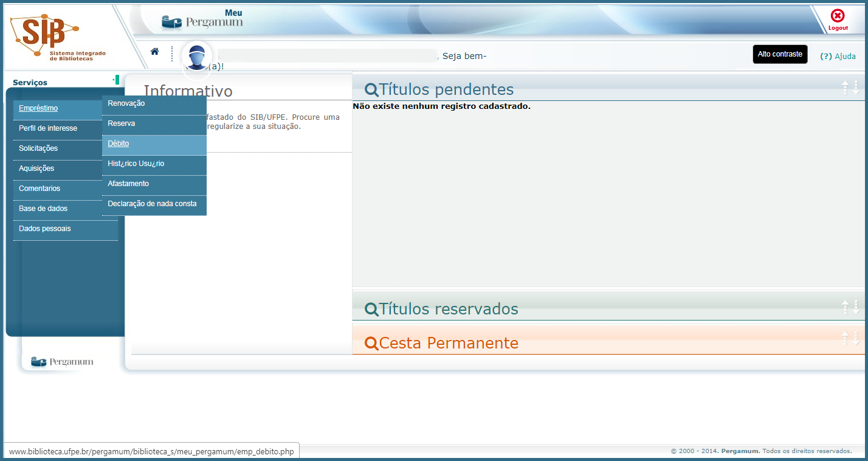Click the user avatar profile picture

[x=197, y=57]
